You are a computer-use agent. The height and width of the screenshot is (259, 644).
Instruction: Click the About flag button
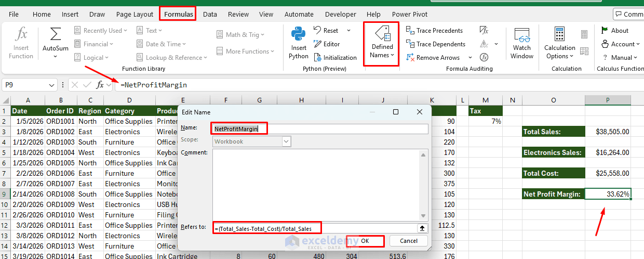click(x=615, y=31)
